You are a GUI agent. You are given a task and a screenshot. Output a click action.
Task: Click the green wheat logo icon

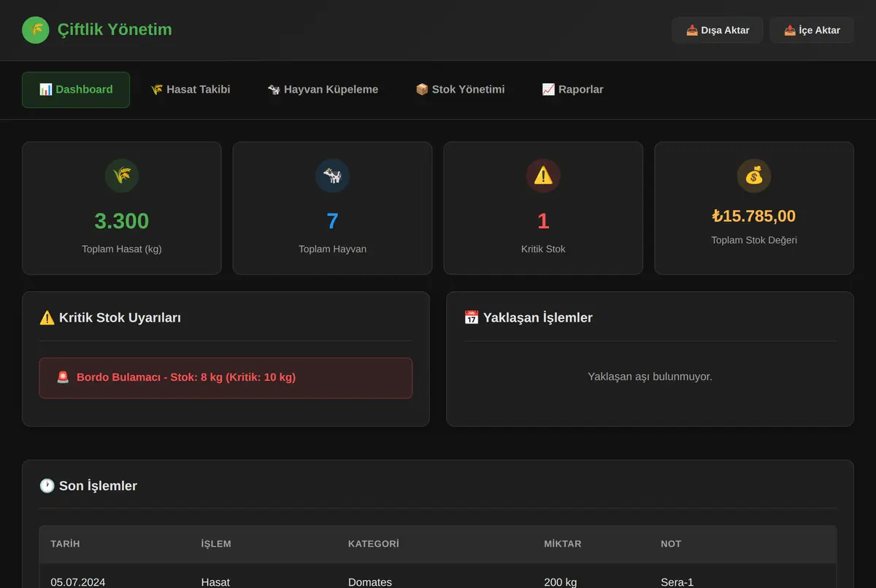(36, 30)
